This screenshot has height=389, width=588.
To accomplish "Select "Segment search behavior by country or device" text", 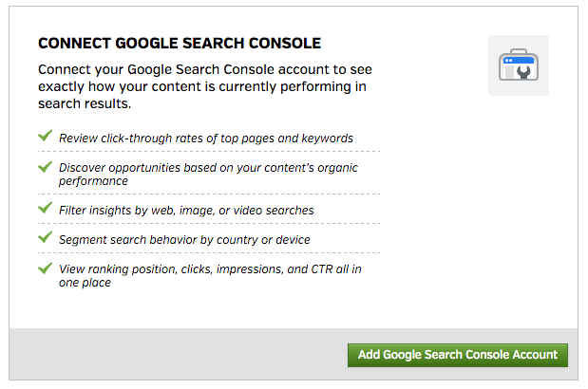I will (184, 240).
